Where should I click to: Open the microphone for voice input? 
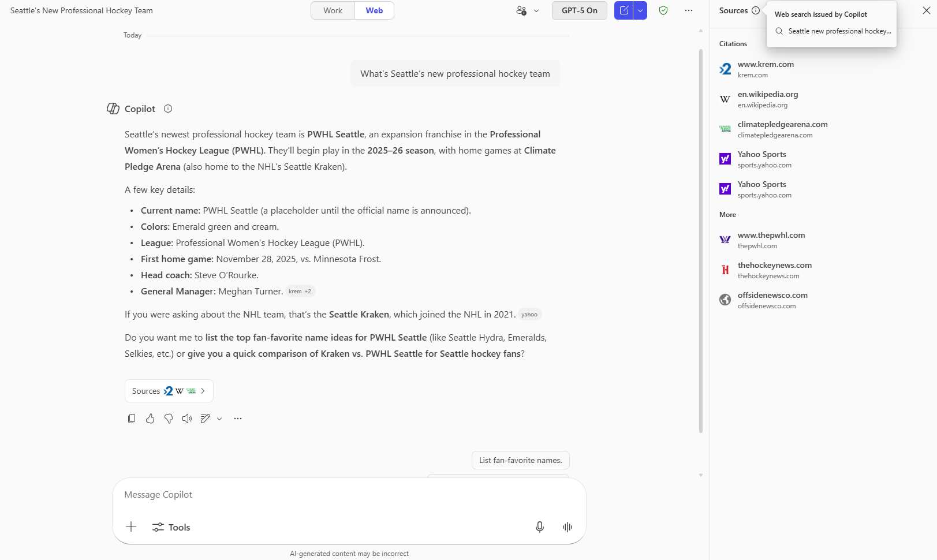pyautogui.click(x=539, y=527)
